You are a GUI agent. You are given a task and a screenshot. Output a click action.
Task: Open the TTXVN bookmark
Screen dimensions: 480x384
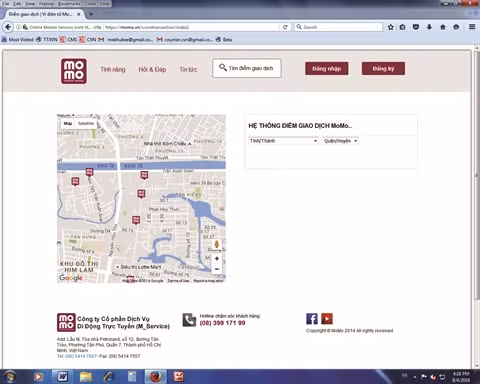47,40
